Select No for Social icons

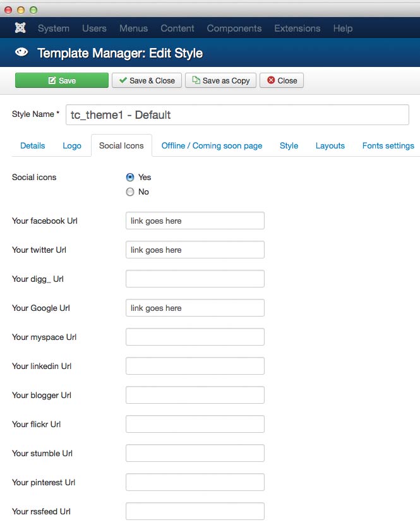click(x=130, y=192)
